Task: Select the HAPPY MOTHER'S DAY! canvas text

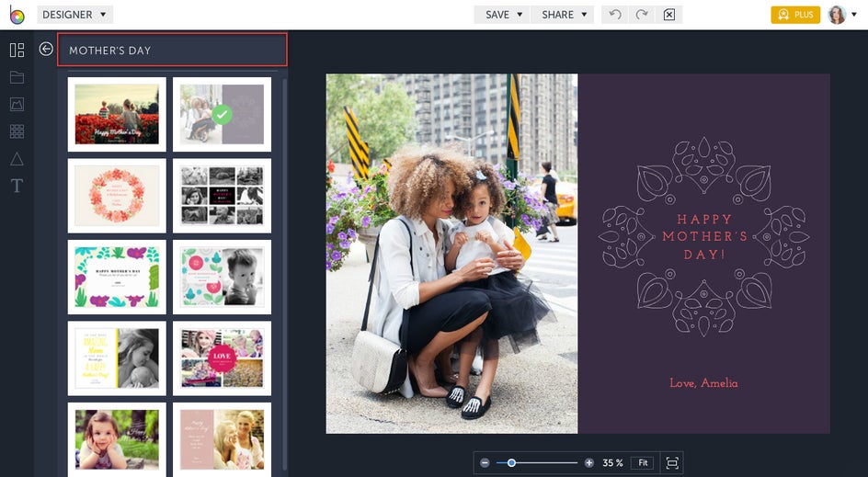Action: (x=704, y=237)
